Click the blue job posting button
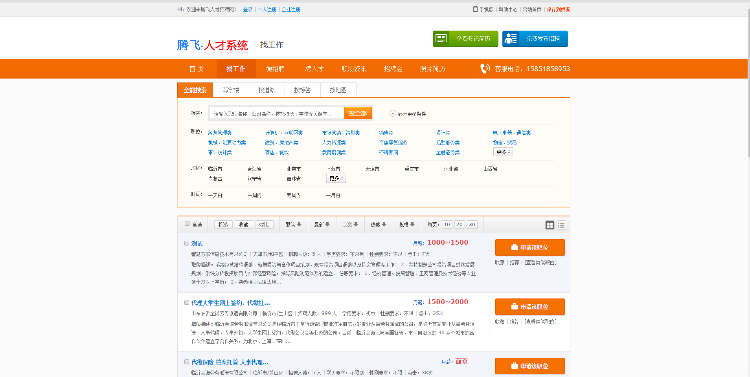 535,39
